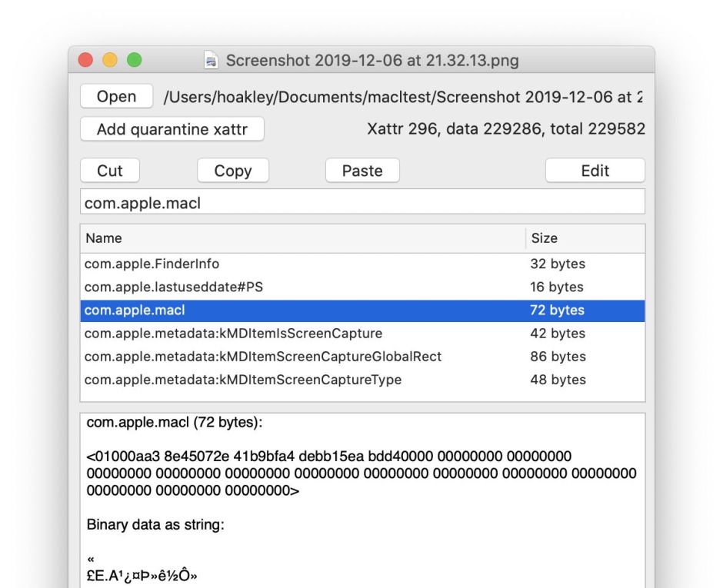Click the document proxy icon in the title bar
Image resolution: width=723 pixels, height=588 pixels.
pos(209,61)
